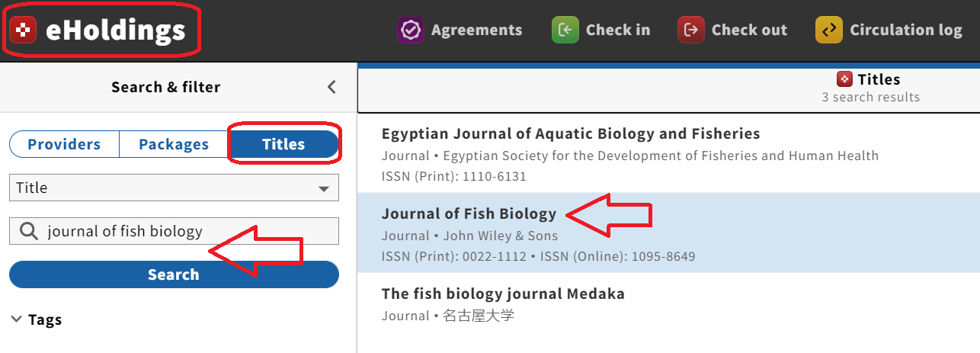This screenshot has width=980, height=353.
Task: Open the Circulation log app icon
Action: pos(829,30)
